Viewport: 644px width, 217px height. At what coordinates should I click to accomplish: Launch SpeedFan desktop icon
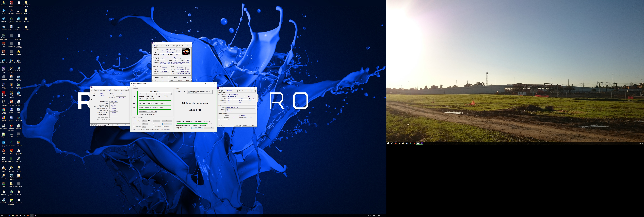(x=19, y=61)
